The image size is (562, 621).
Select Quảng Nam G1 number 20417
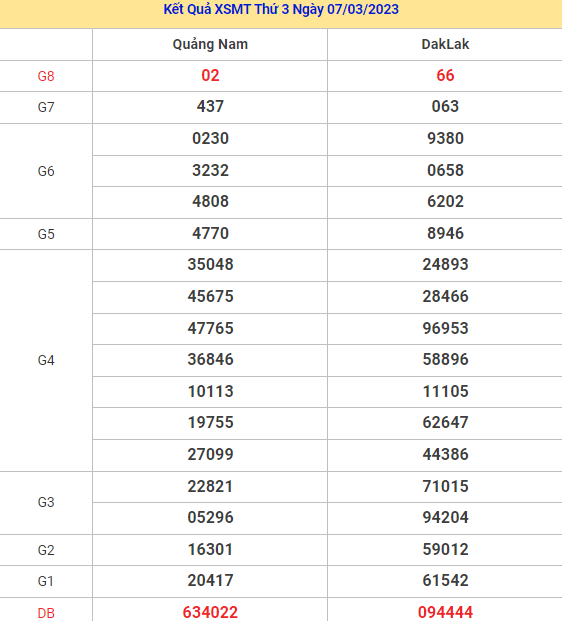(x=210, y=581)
